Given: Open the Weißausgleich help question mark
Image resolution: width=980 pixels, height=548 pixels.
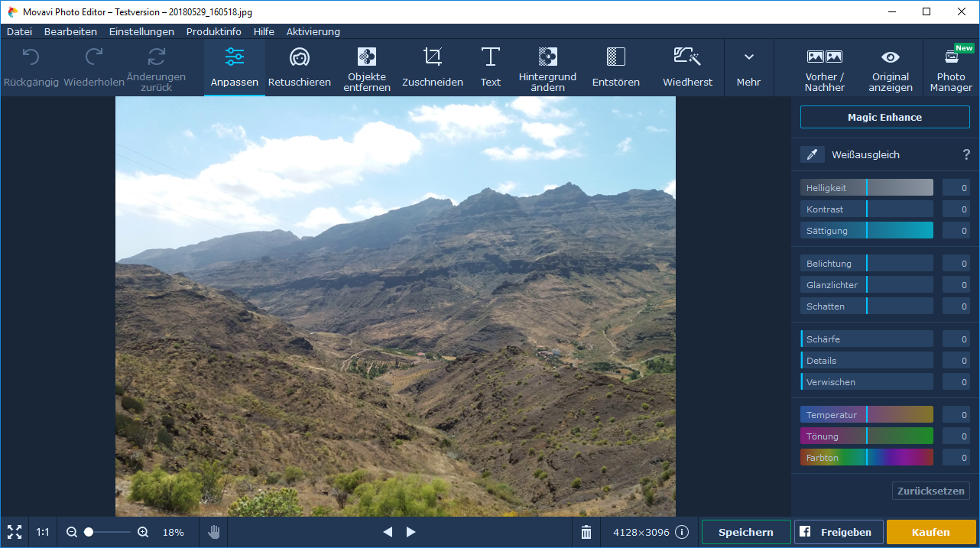Looking at the screenshot, I should 966,154.
